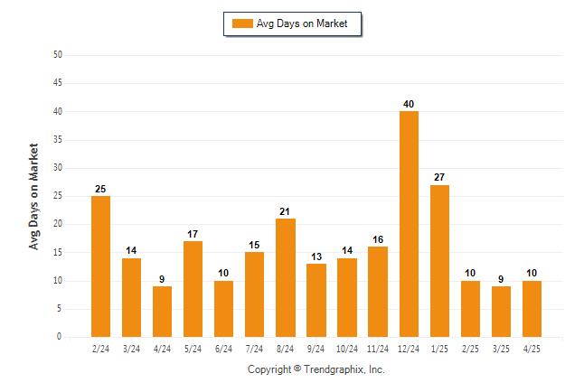Click the 11/24 bar with value 16
584x392 pixels.
coord(378,292)
